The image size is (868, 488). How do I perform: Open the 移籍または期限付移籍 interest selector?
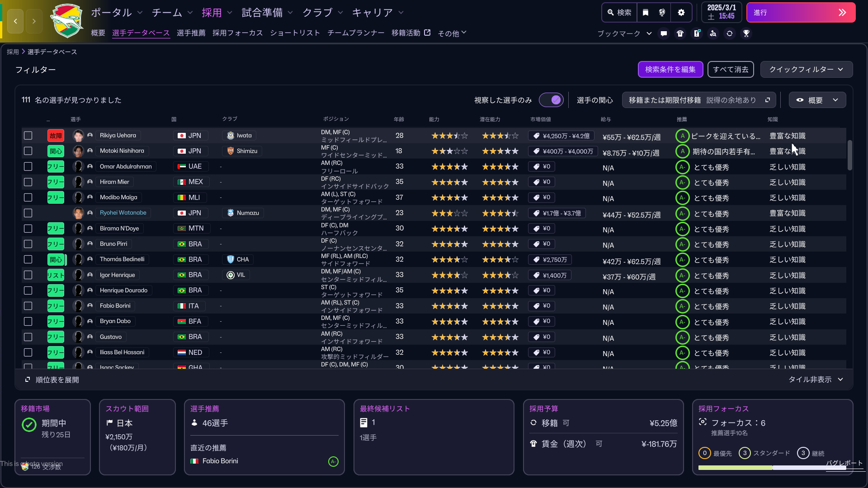pyautogui.click(x=699, y=100)
